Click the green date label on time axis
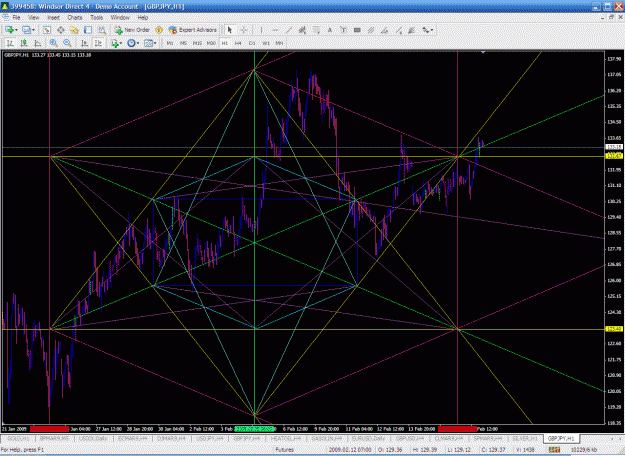This screenshot has width=625, height=456. coord(254,429)
